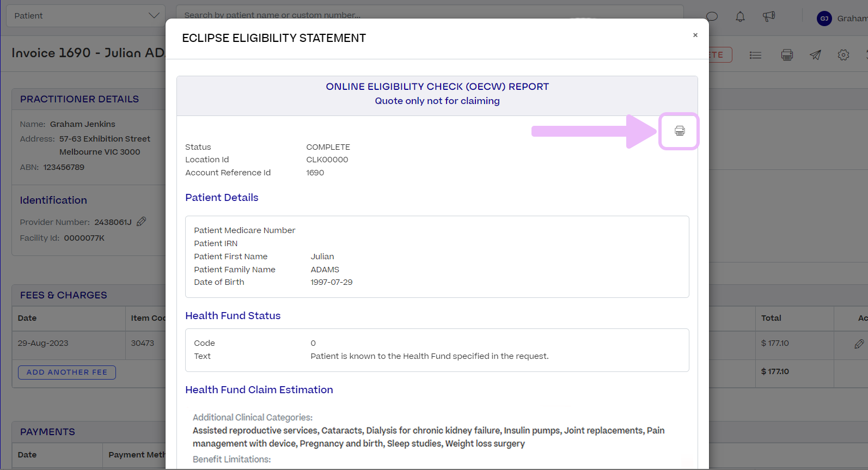Send the invoice via paper plane icon
This screenshot has width=868, height=470.
(815, 55)
